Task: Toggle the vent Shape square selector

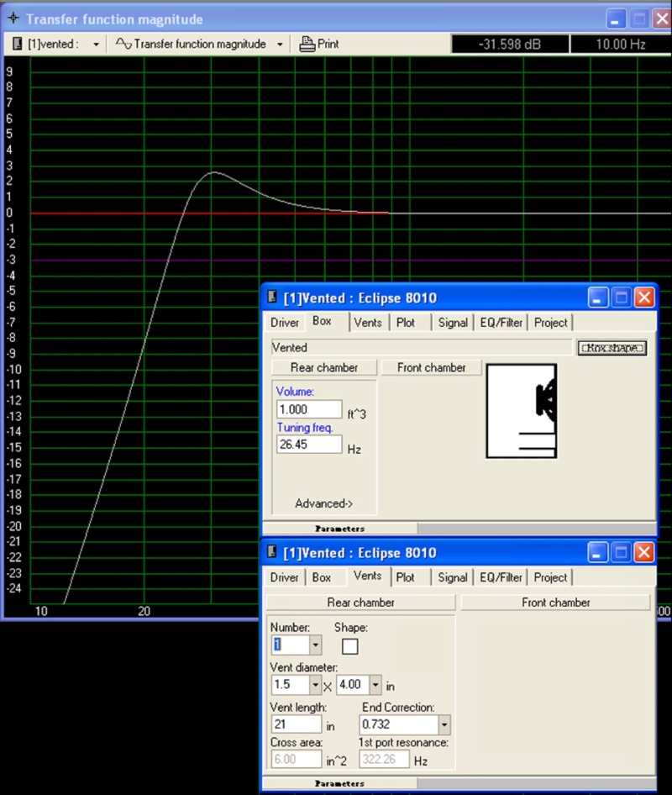Action: click(x=349, y=646)
